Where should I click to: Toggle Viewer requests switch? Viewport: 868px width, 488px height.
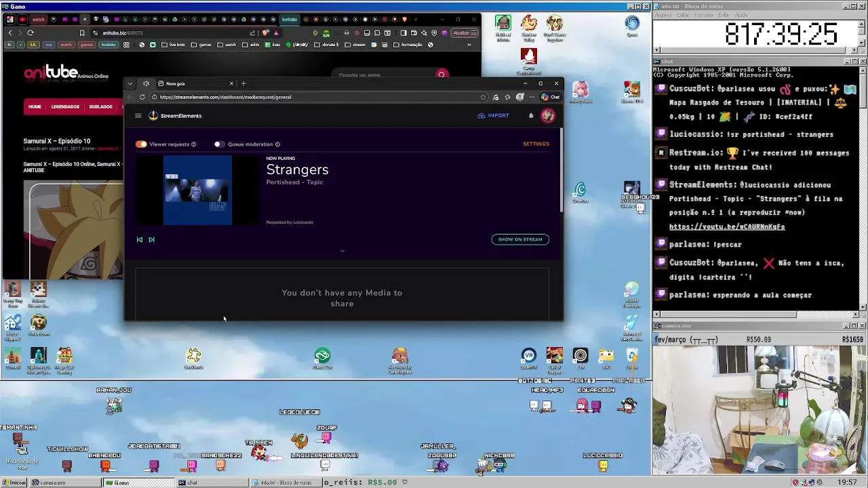coord(141,144)
